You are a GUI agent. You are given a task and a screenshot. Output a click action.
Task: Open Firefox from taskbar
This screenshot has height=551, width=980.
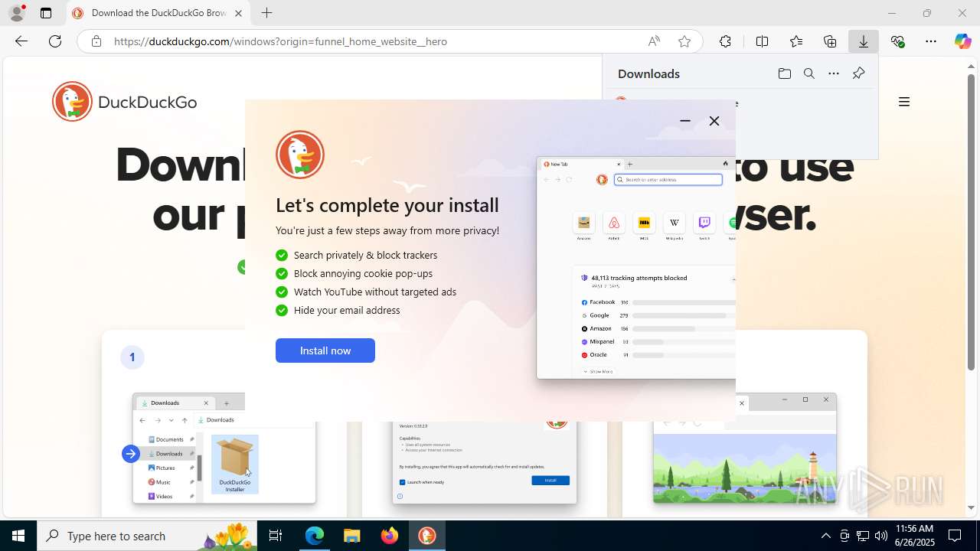(389, 536)
